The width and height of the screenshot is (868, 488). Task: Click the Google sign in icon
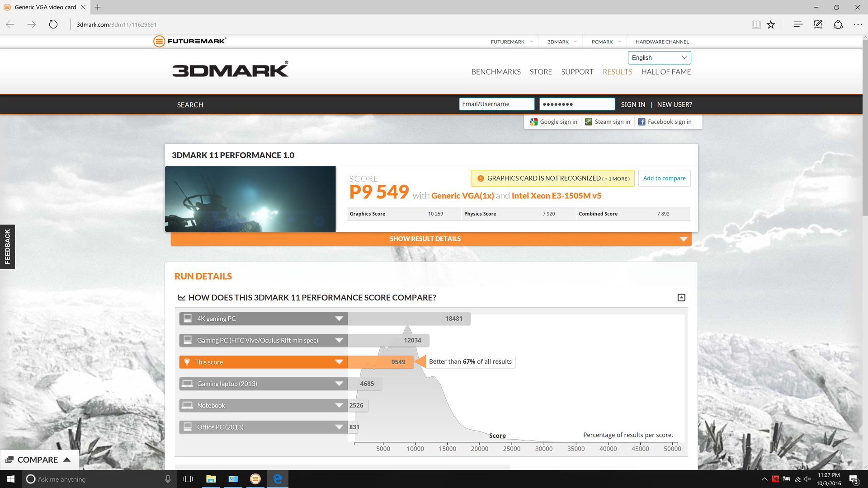[x=534, y=122]
